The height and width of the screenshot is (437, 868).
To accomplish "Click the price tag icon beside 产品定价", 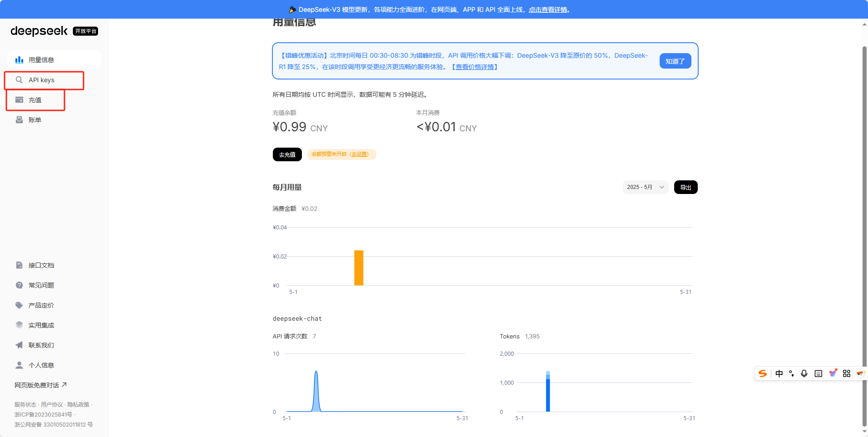I will tap(19, 305).
